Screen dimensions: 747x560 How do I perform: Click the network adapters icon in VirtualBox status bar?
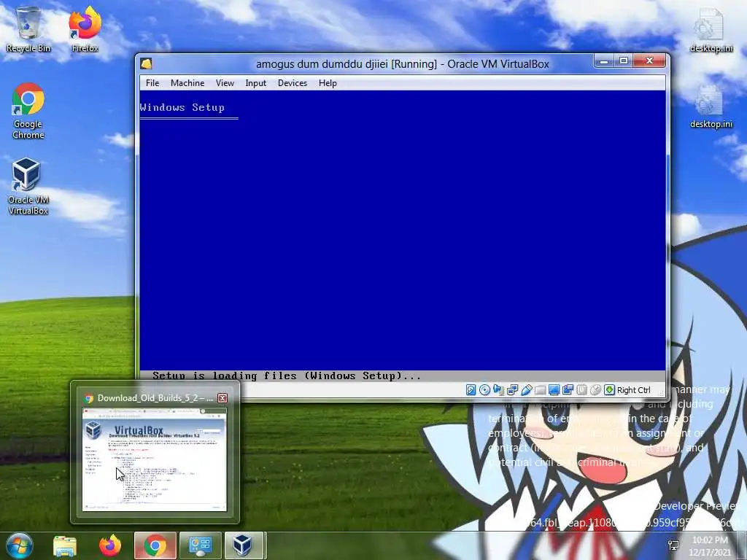pos(513,390)
